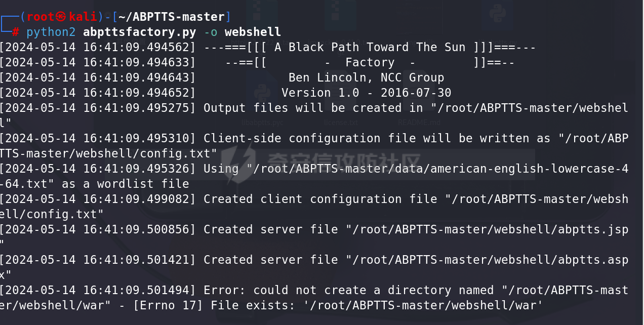Screen dimensions: 644x325
Task: Click the webshell argument text
Action: point(253,32)
